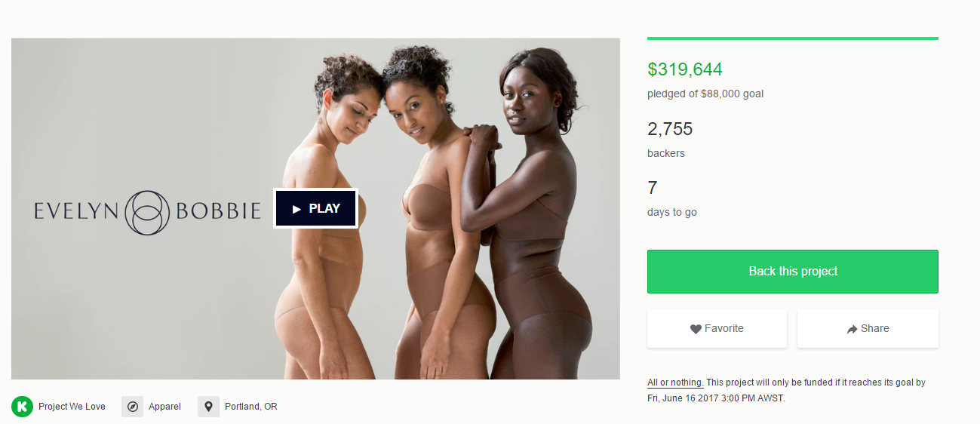
Task: Click the share arrow icon
Action: pyautogui.click(x=852, y=329)
